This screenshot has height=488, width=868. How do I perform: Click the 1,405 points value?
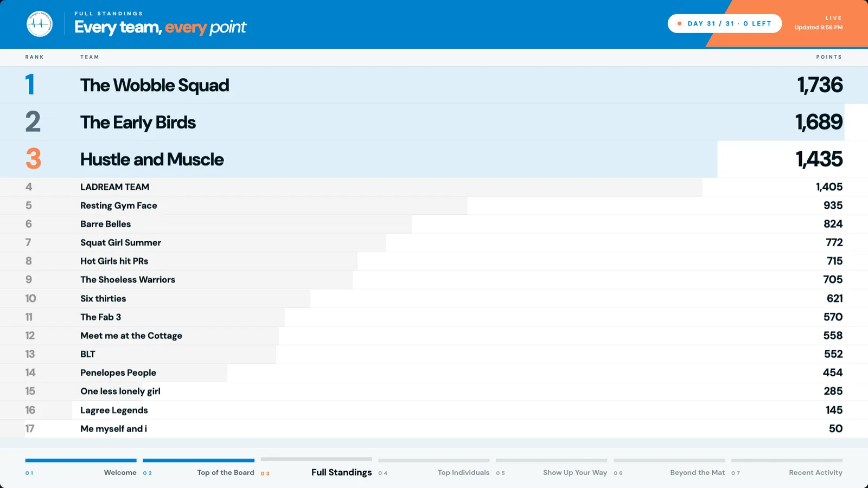click(829, 187)
